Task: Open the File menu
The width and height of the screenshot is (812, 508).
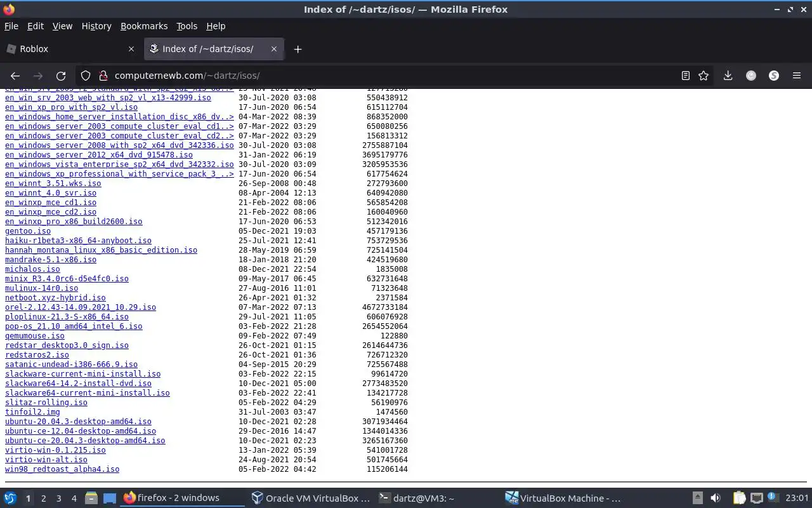Action: [x=11, y=26]
